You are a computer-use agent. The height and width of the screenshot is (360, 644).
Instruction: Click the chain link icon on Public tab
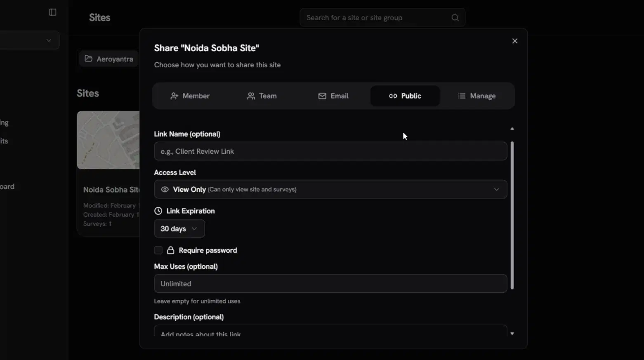coord(393,96)
